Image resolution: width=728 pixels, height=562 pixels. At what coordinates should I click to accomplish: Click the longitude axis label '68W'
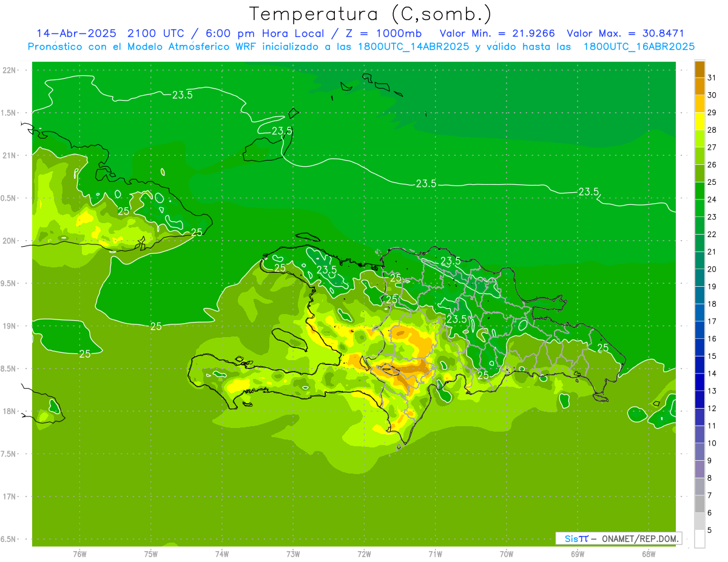(x=648, y=554)
